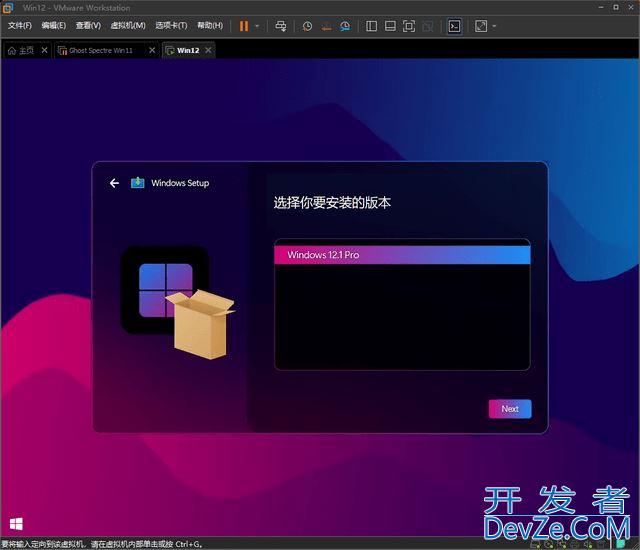This screenshot has width=640, height=550.
Task: Close the Win12 tab
Action: (208, 50)
